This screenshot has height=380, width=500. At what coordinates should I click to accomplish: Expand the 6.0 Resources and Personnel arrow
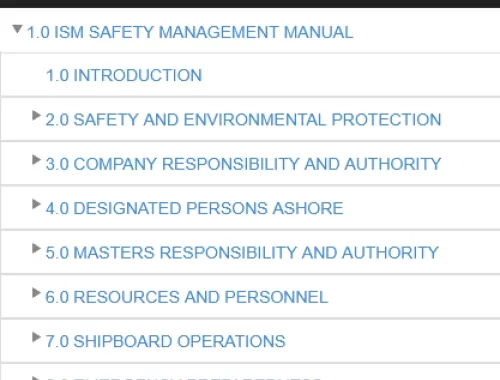(x=36, y=293)
